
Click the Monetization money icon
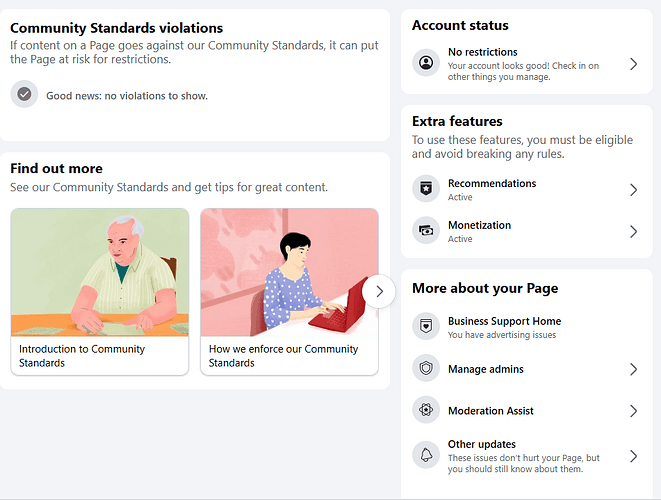[x=426, y=230]
